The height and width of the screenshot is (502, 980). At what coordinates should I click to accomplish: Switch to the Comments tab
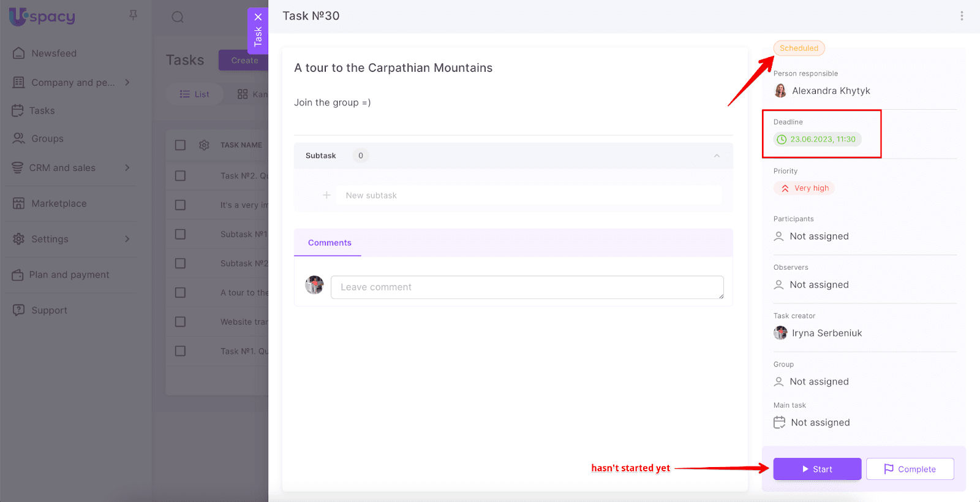click(x=330, y=243)
